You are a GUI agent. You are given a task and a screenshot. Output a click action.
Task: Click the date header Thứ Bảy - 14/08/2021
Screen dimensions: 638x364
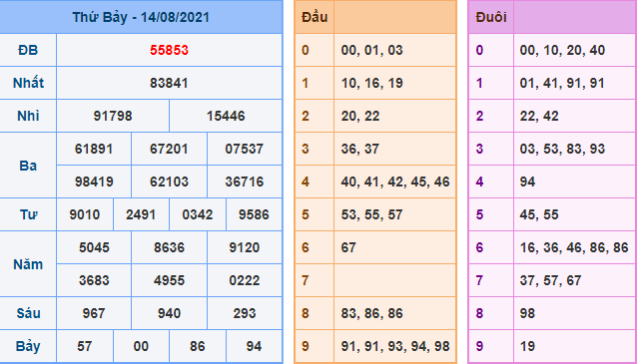click(141, 17)
